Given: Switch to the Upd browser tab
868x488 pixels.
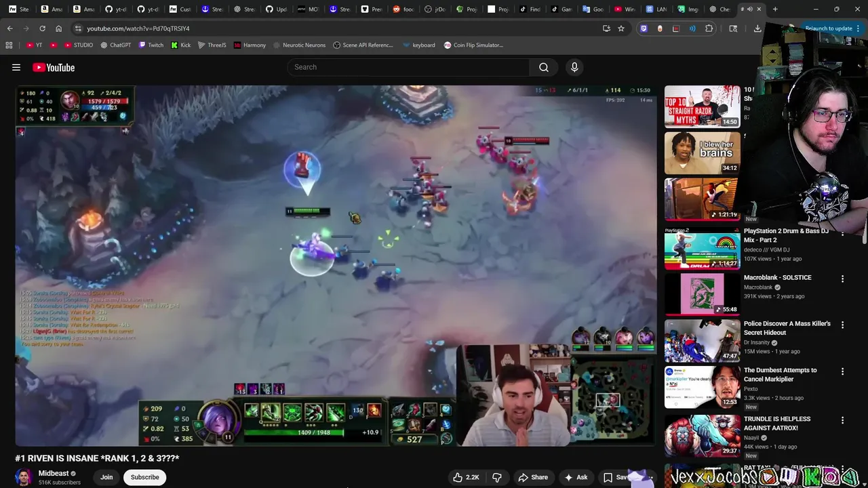Looking at the screenshot, I should tap(277, 9).
